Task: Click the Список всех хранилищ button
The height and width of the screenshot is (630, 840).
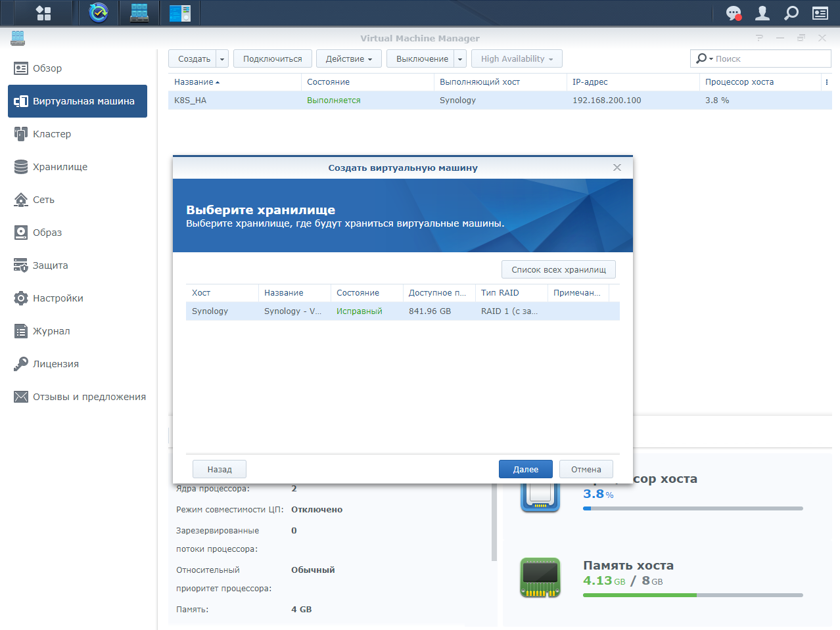Action: click(559, 270)
